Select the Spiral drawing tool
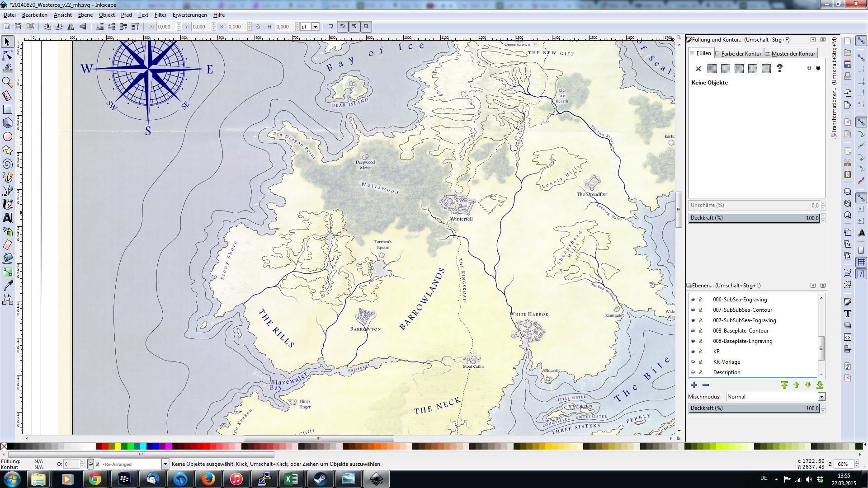This screenshot has height=488, width=868. coord(7,164)
